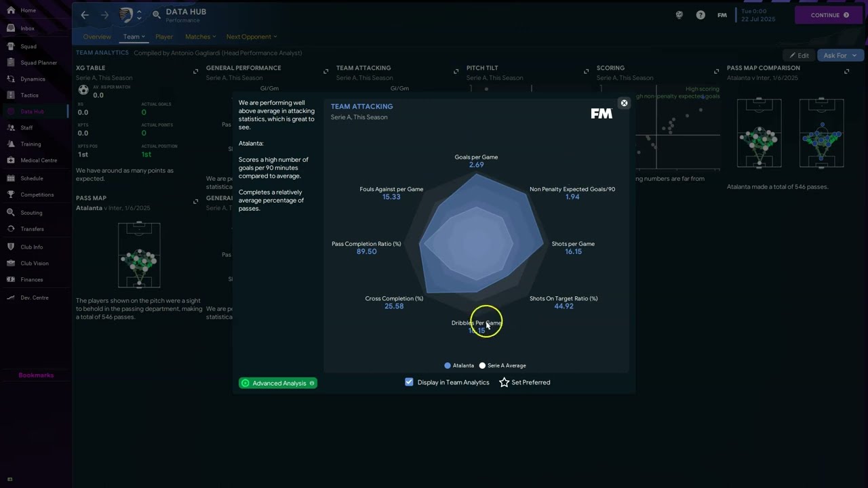
Task: Go back with the left arrow
Action: (85, 15)
